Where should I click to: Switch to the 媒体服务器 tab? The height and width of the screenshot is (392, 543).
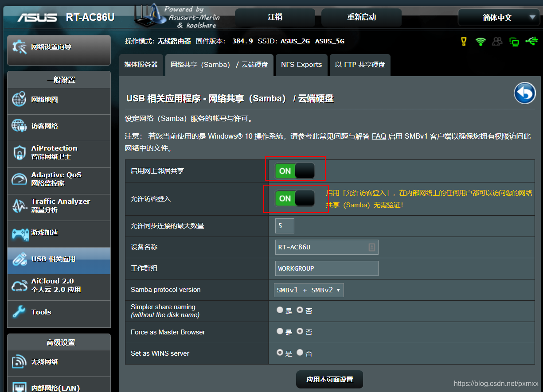click(141, 65)
